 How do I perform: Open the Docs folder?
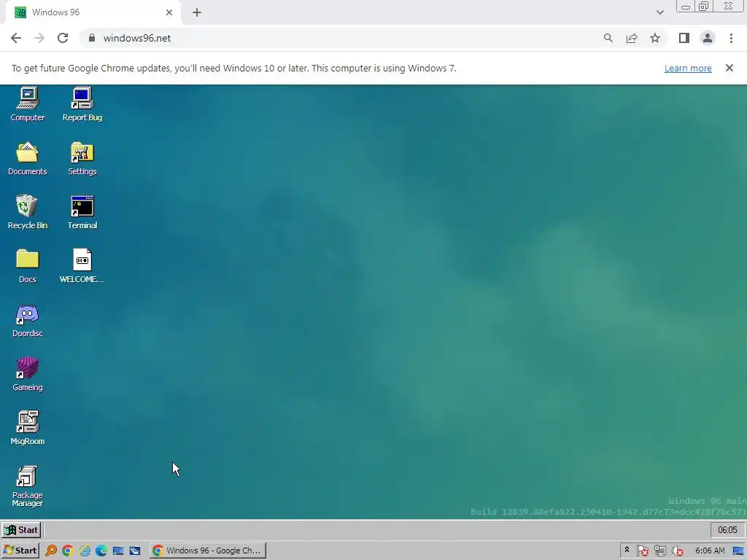coord(27,266)
